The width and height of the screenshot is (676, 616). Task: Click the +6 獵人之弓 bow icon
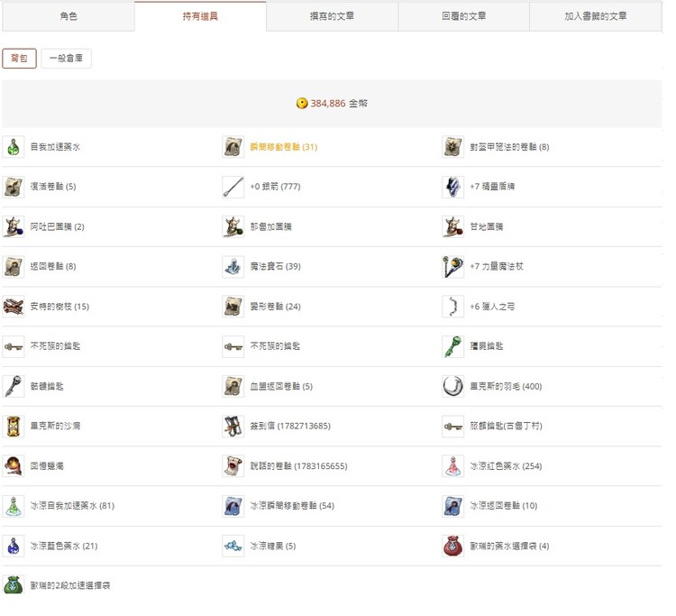[x=453, y=307]
